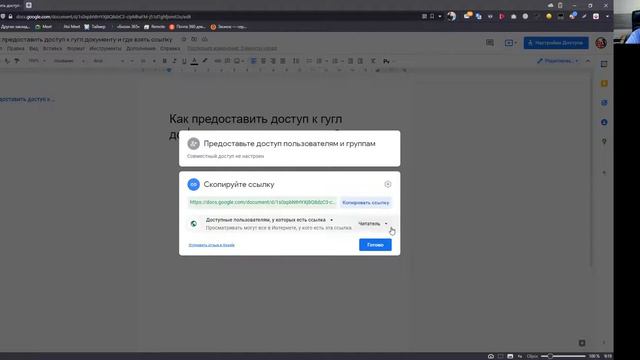Open the paragraph style dropdown
Image resolution: width=640 pixels, height=360 pixels.
[69, 61]
